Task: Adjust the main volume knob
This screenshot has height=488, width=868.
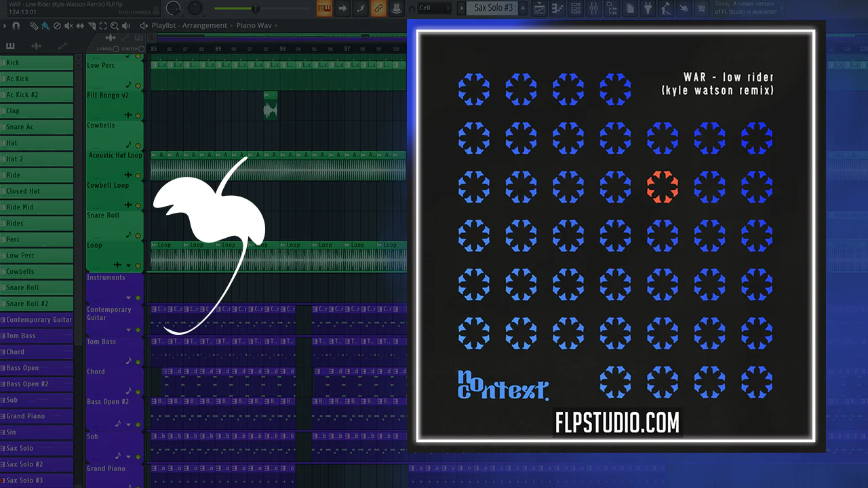Action: click(x=174, y=8)
